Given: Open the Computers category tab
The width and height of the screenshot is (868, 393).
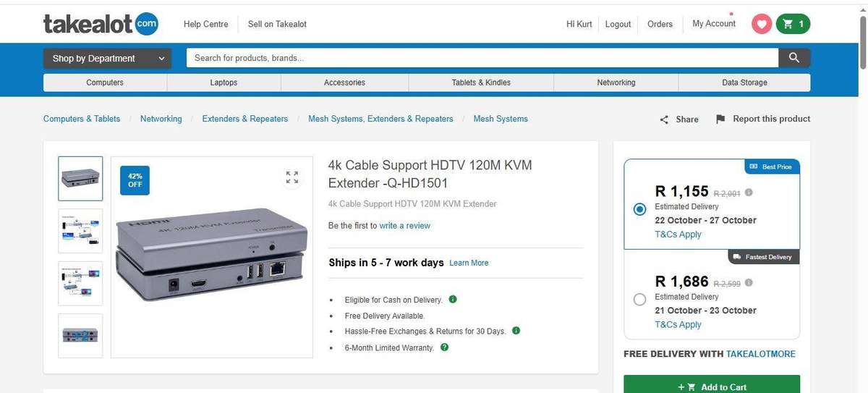Looking at the screenshot, I should [x=105, y=83].
